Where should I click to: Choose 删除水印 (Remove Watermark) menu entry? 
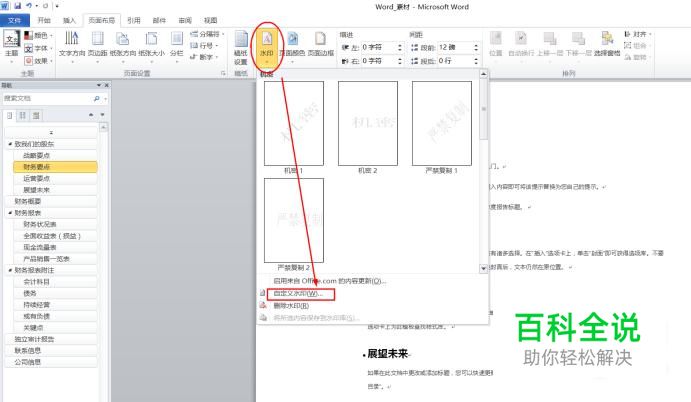click(x=291, y=305)
